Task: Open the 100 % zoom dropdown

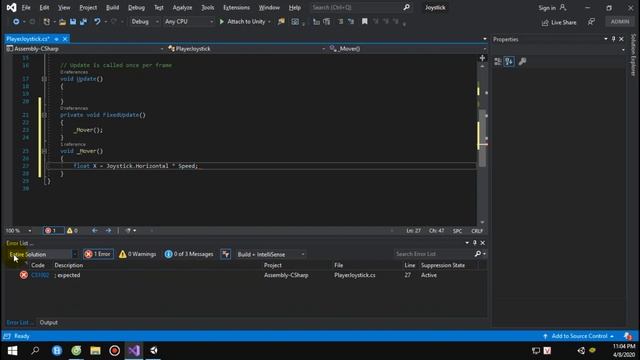Action: tap(18, 231)
